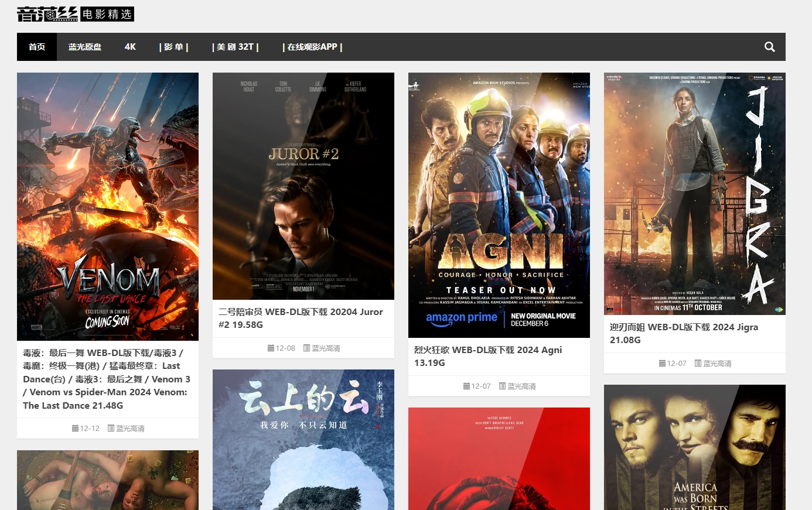This screenshot has height=510, width=812.
Task: Click the search magnifier icon
Action: [769, 47]
